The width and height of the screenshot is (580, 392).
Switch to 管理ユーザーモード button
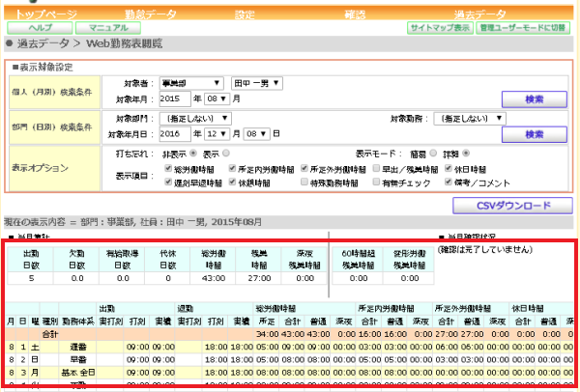[523, 28]
